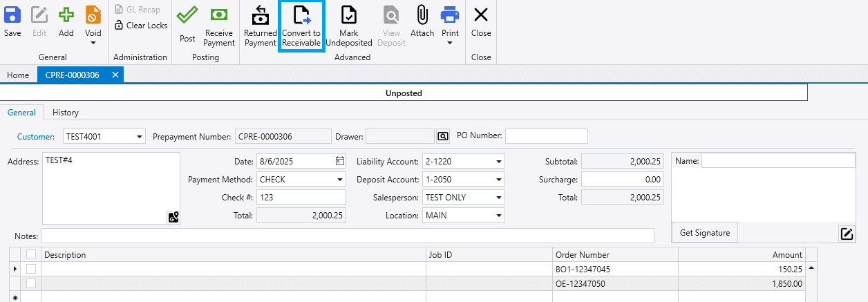868x302 pixels.
Task: Expand the Deposit Account dropdown
Action: point(499,180)
